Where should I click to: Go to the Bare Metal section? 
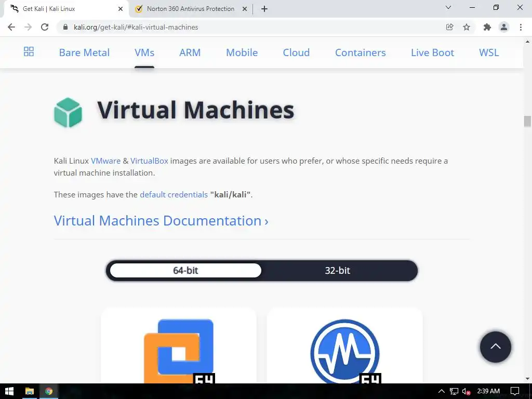point(84,52)
